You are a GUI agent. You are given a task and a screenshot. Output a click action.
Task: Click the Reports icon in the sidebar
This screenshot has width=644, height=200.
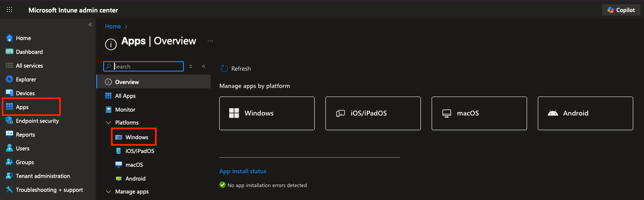9,134
